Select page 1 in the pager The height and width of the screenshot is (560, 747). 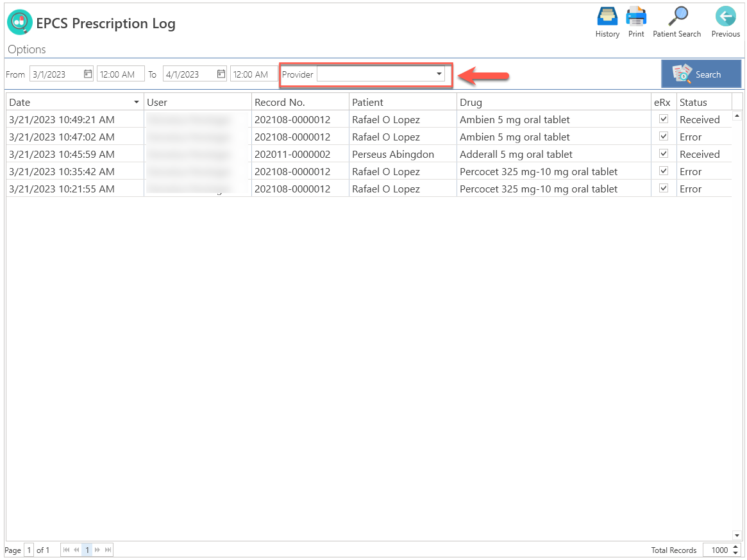(x=87, y=550)
